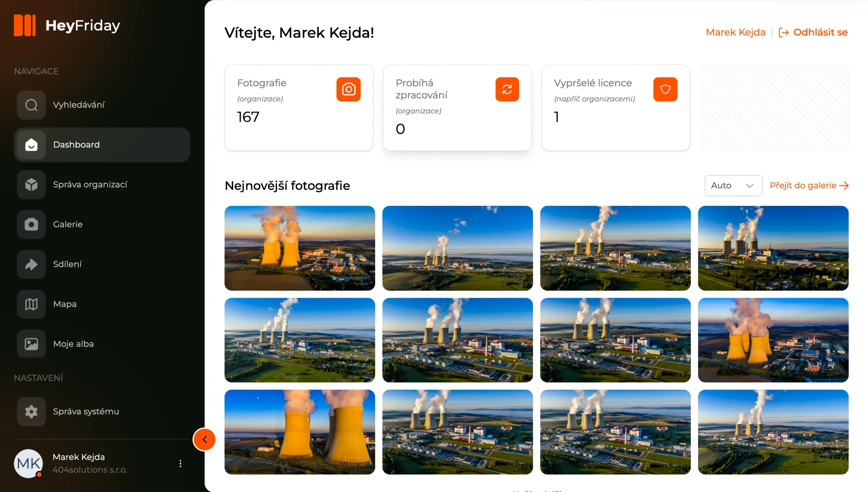Screen dimensions: 868x492
Task: Open the Marek Kejda profile link in header
Action: pyautogui.click(x=736, y=33)
